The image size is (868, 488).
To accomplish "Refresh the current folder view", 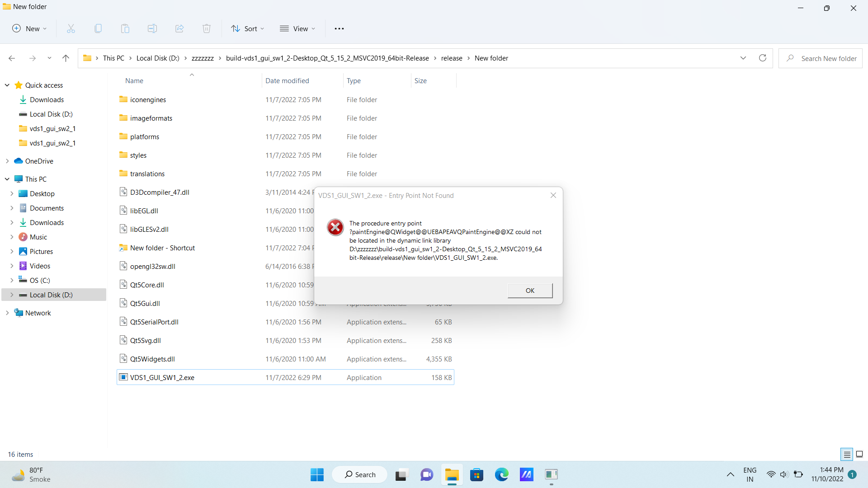I will pyautogui.click(x=763, y=58).
